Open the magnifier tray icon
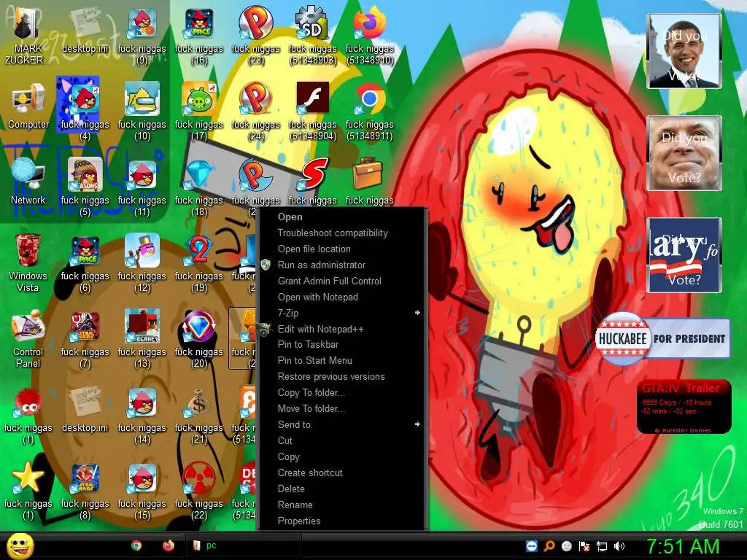Screen dimensions: 747x560 pyautogui.click(x=549, y=545)
